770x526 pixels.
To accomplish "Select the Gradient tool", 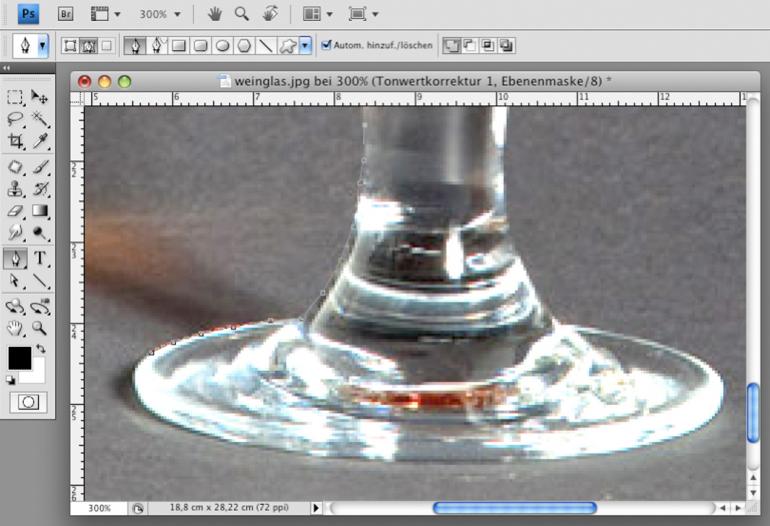I will tap(40, 211).
